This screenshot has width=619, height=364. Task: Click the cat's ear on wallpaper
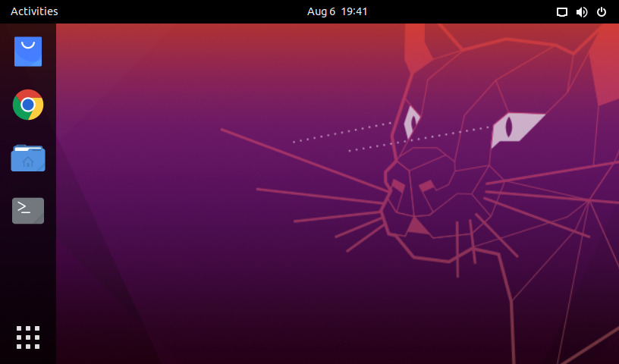[421, 49]
